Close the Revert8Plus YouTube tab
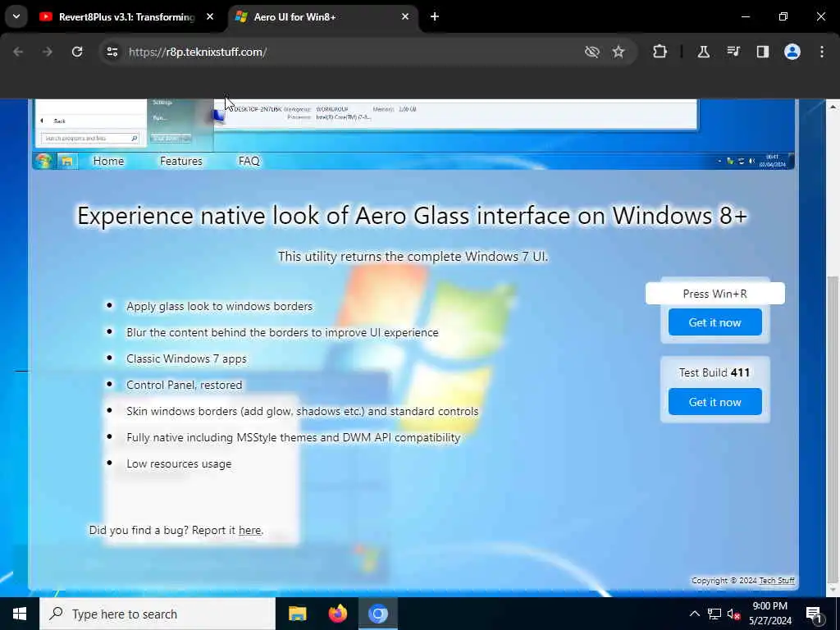The height and width of the screenshot is (630, 840). coord(210,16)
